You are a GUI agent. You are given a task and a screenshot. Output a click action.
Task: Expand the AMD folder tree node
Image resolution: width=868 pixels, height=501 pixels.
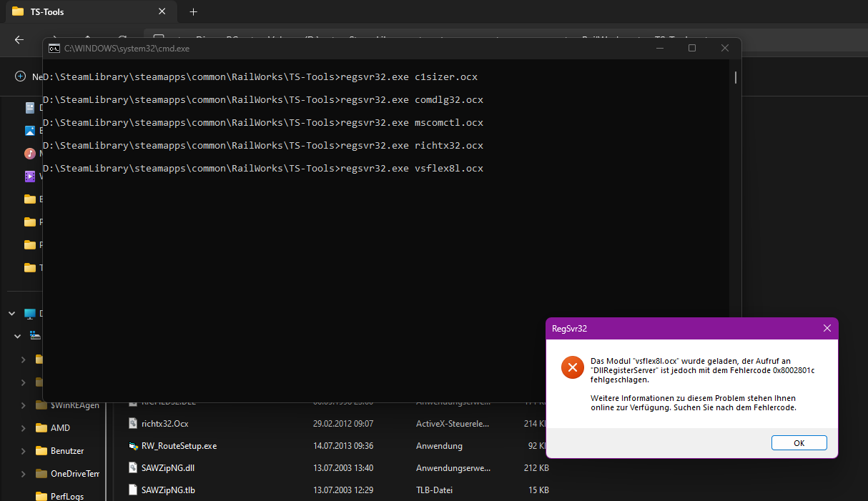coord(23,428)
